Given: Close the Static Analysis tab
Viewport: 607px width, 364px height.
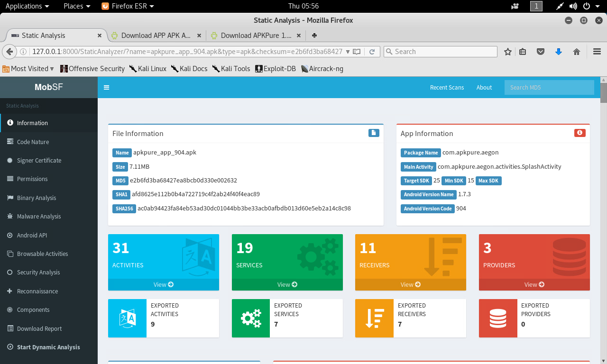Looking at the screenshot, I should (x=100, y=36).
